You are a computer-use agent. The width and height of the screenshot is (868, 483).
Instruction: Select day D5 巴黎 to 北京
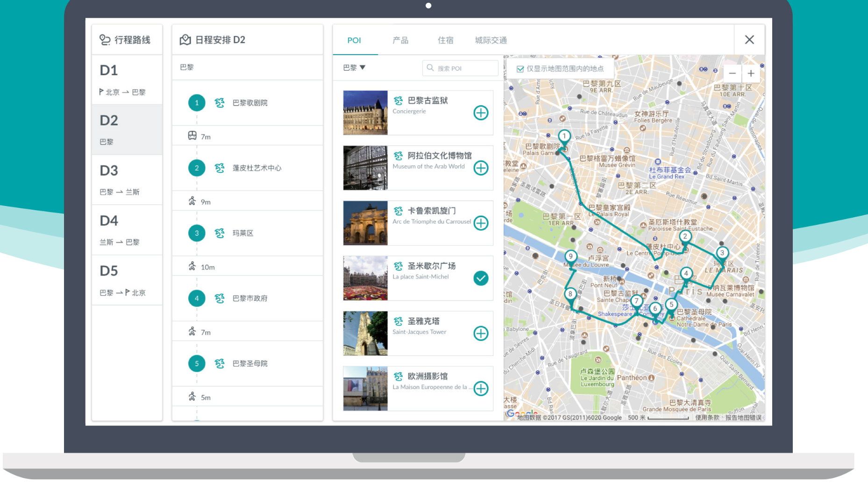tap(127, 280)
